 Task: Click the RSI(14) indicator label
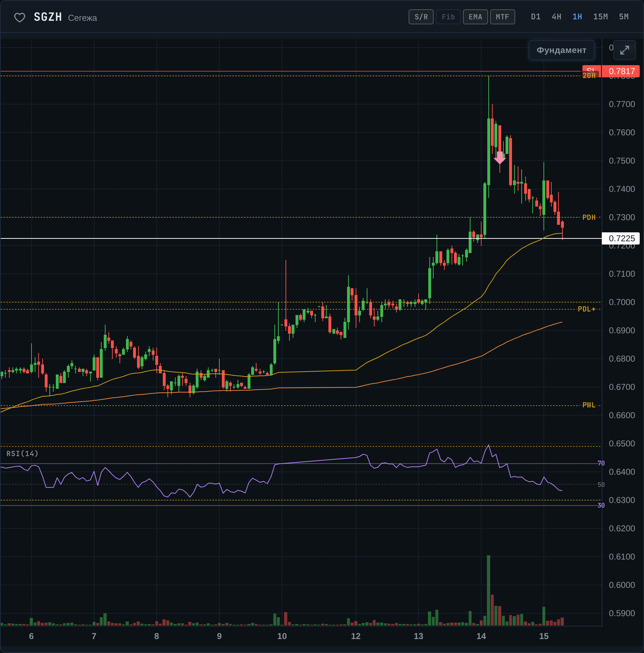point(22,454)
